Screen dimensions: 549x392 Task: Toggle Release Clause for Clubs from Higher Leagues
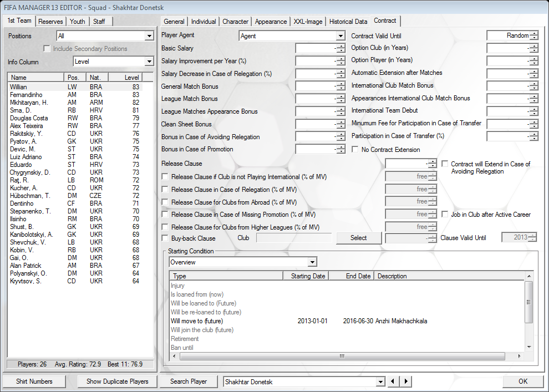165,227
